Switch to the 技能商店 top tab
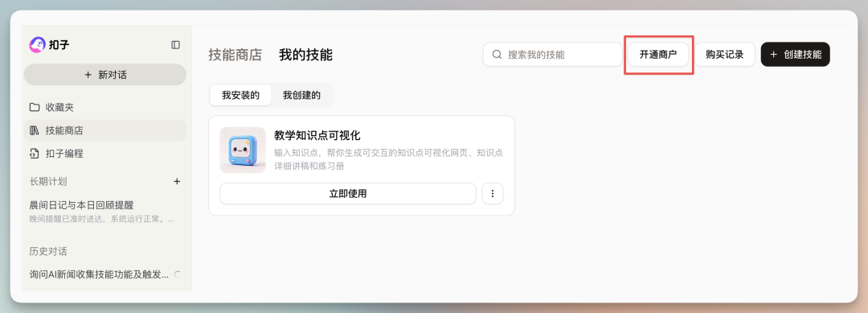This screenshot has height=313, width=868. [x=235, y=55]
